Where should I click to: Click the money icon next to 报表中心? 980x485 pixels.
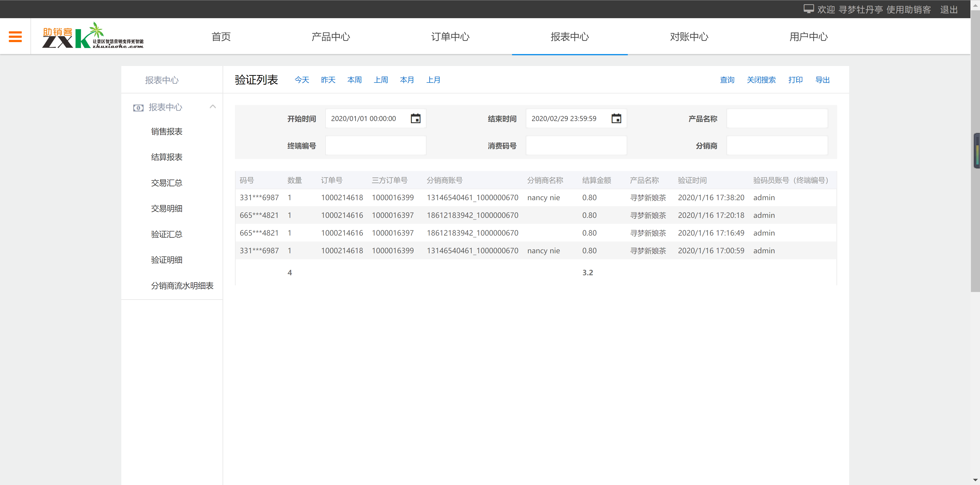138,108
